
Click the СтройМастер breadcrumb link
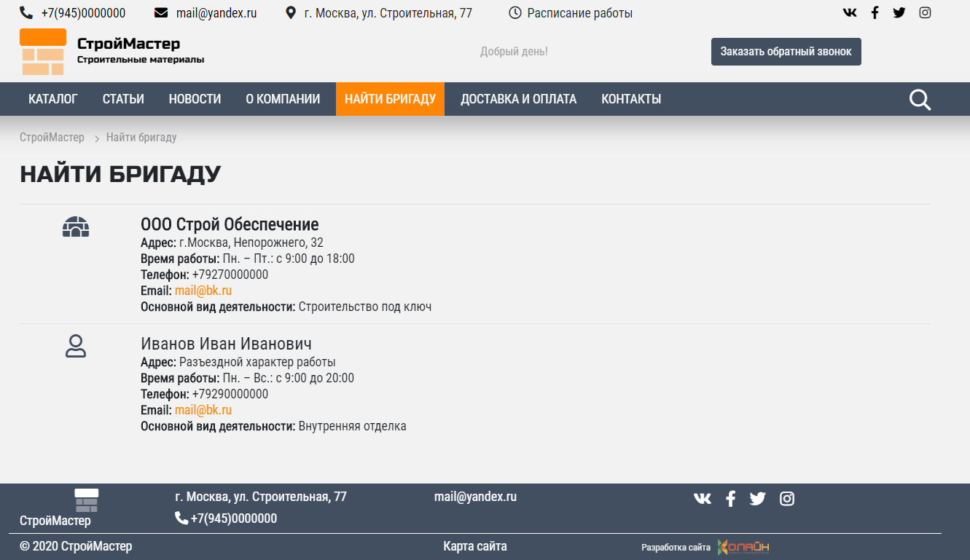coord(52,138)
